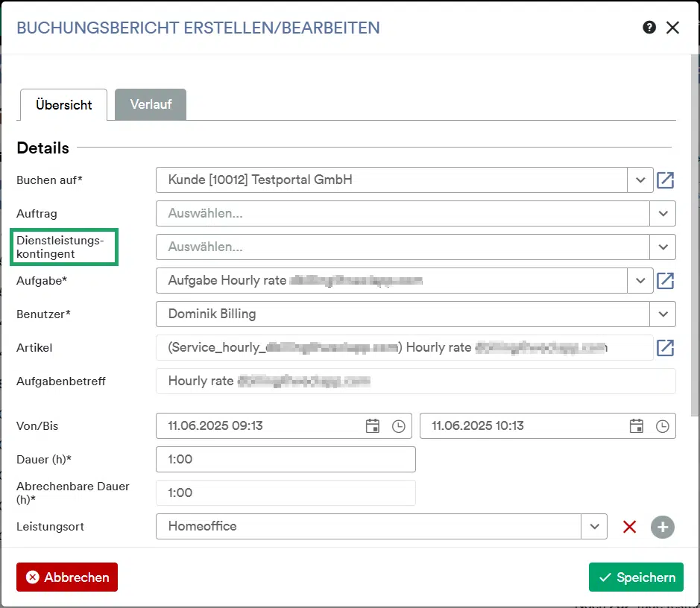This screenshot has height=608, width=700.
Task: Open calendar picker for start date 09:13
Action: (x=372, y=426)
